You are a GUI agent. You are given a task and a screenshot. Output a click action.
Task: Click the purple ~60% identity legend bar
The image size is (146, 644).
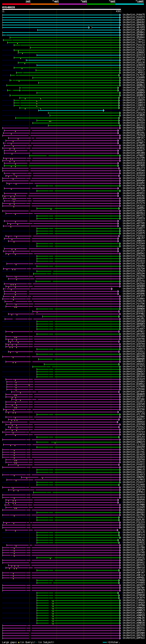[x=73, y=4]
